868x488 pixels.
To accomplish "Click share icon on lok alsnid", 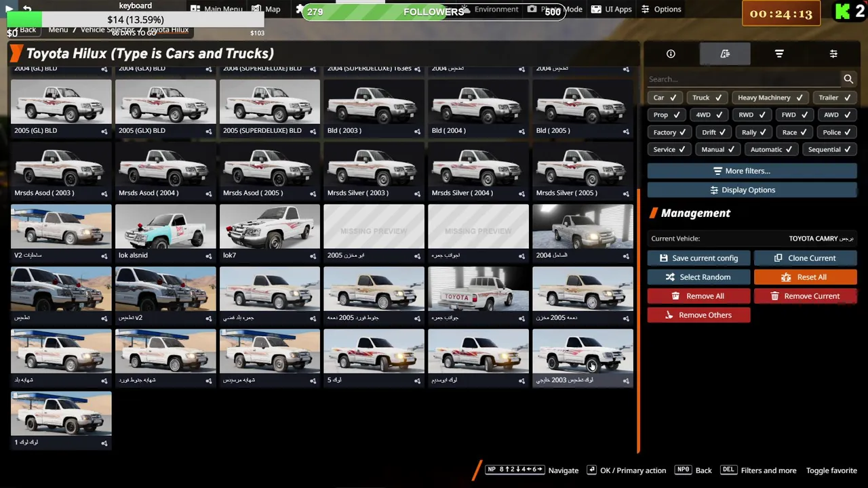I will point(209,256).
